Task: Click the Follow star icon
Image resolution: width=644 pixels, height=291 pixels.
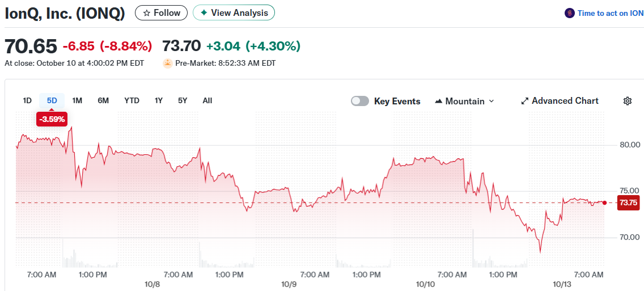Action: coord(147,13)
